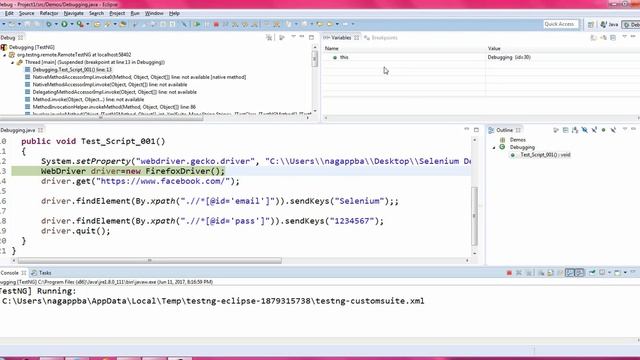This screenshot has width=640, height=360.
Task: Click the Value column header in Variables
Action: coord(494,49)
